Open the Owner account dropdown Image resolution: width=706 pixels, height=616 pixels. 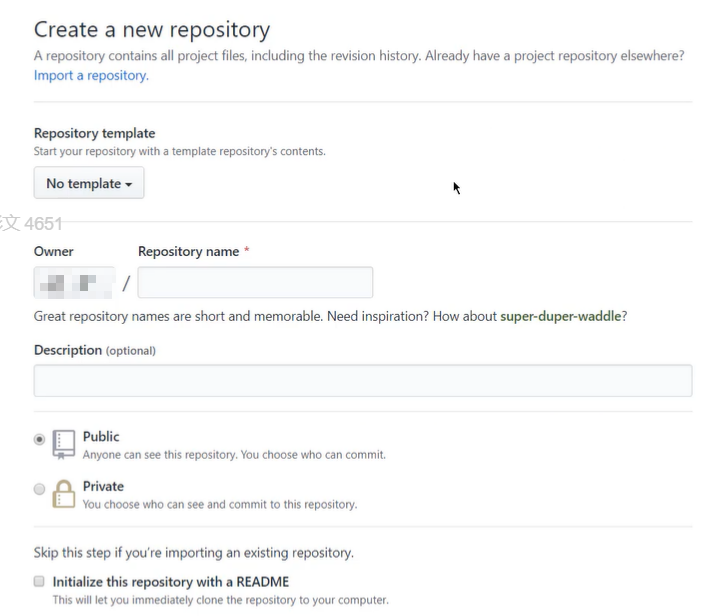click(x=74, y=283)
